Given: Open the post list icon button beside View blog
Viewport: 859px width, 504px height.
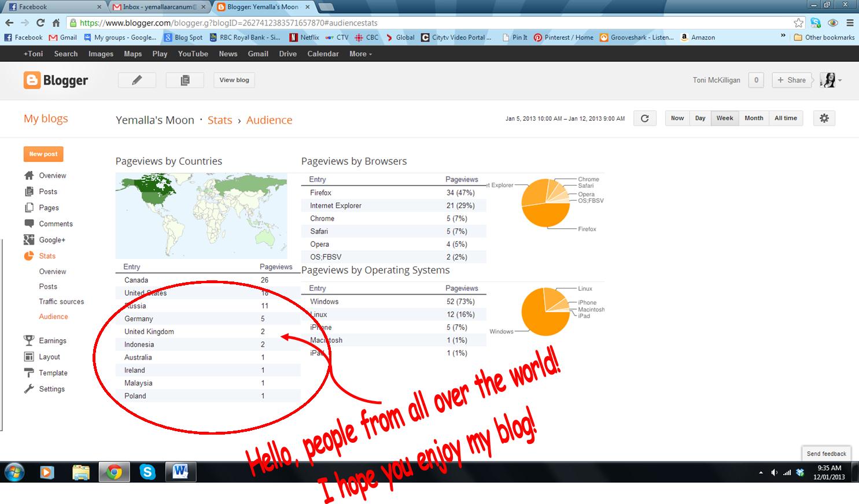Looking at the screenshot, I should point(185,80).
